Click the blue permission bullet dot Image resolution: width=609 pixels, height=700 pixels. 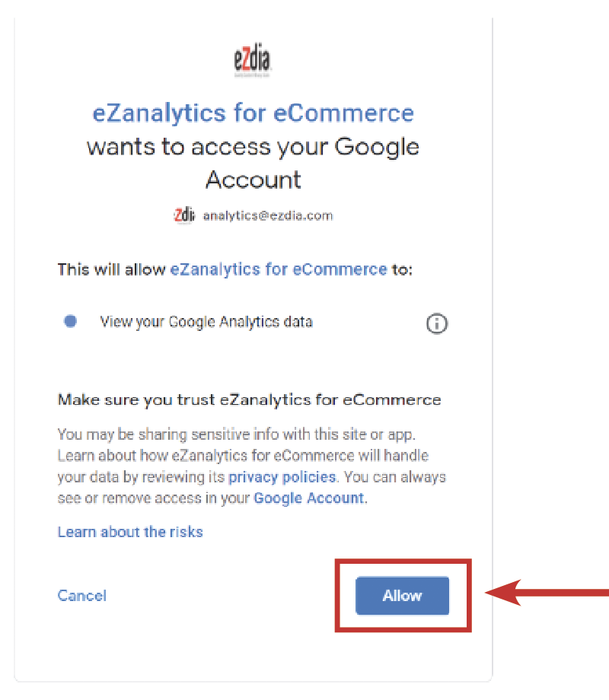pyautogui.click(x=70, y=321)
